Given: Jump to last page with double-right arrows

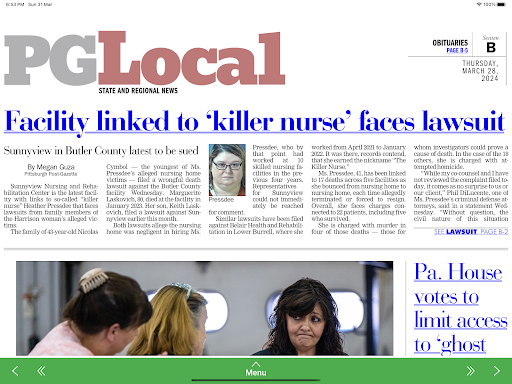Looking at the screenshot, I should 470,371.
